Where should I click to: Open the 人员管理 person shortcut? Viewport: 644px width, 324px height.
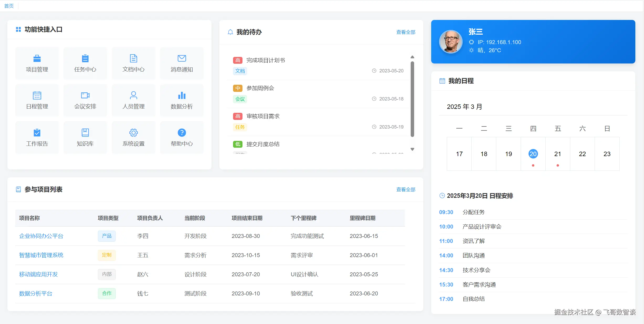tap(134, 100)
